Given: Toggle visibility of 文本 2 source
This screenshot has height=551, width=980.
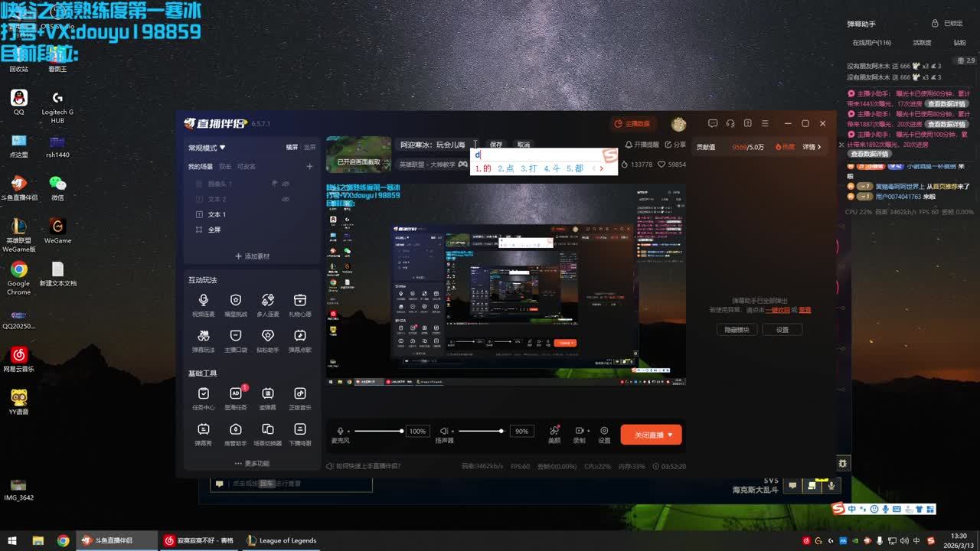Looking at the screenshot, I should pos(286,199).
